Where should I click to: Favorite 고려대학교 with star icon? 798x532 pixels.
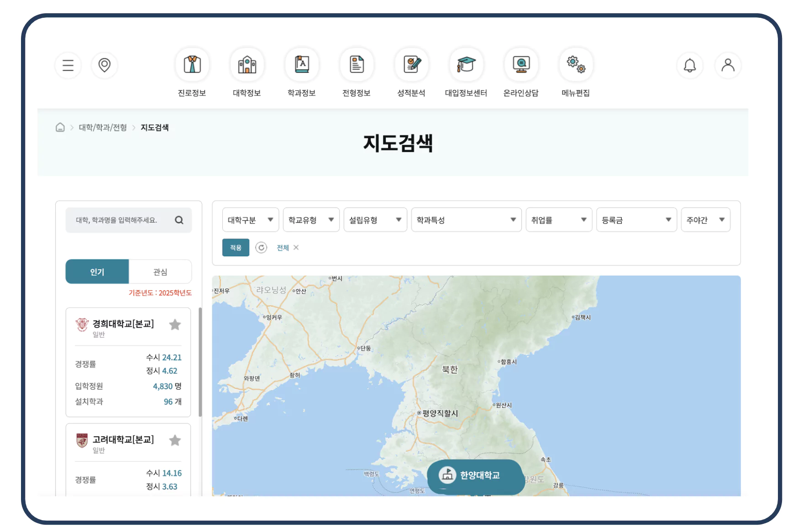[x=175, y=440]
